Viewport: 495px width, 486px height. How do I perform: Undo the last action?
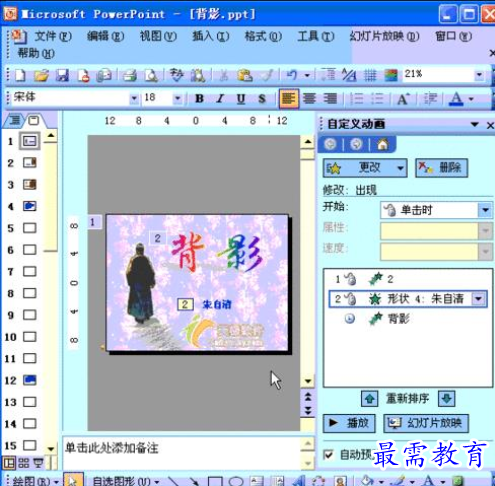pos(292,75)
